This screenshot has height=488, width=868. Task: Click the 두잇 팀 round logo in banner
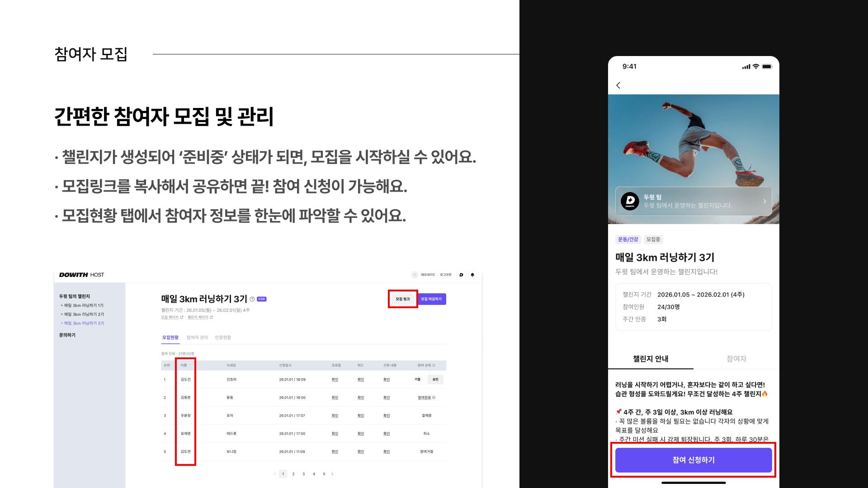point(630,201)
